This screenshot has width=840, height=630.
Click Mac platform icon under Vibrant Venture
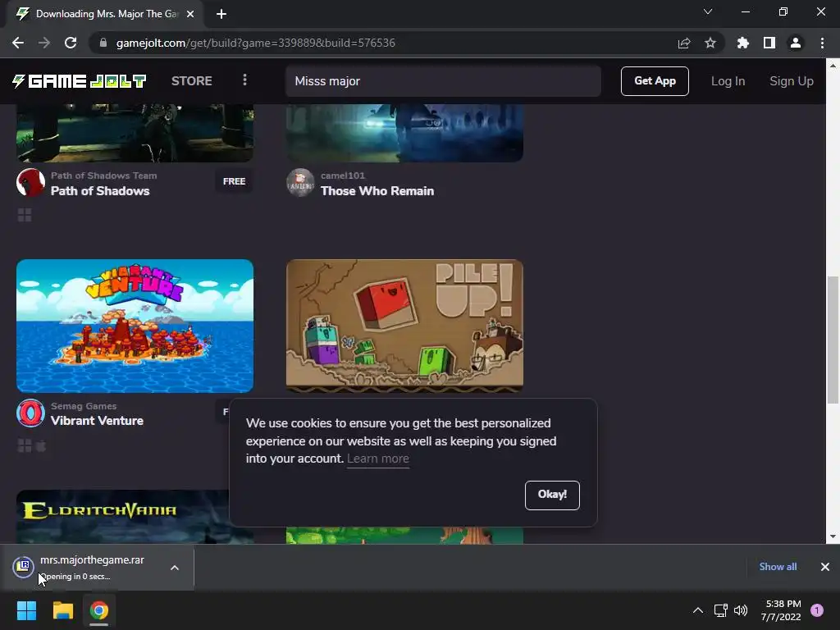(41, 445)
